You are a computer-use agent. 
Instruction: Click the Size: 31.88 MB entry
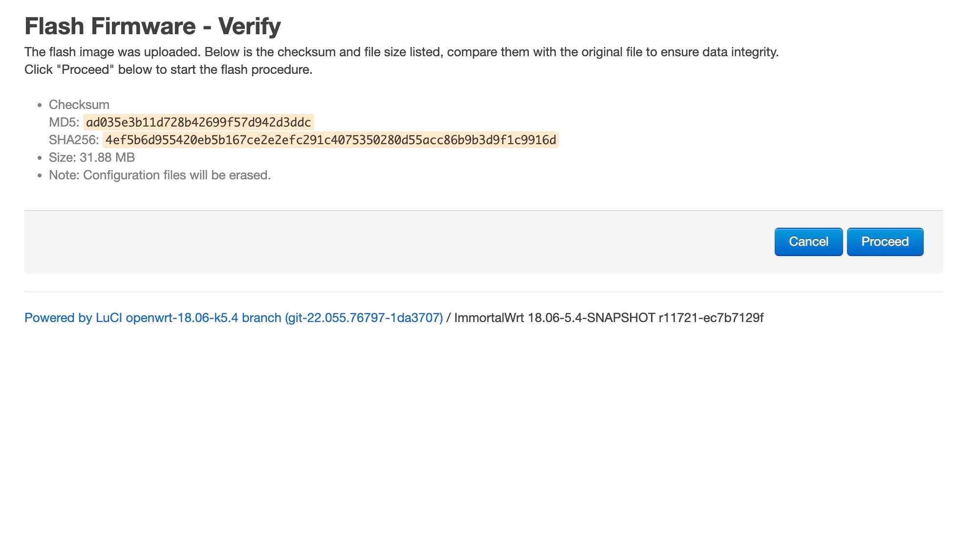tap(92, 158)
